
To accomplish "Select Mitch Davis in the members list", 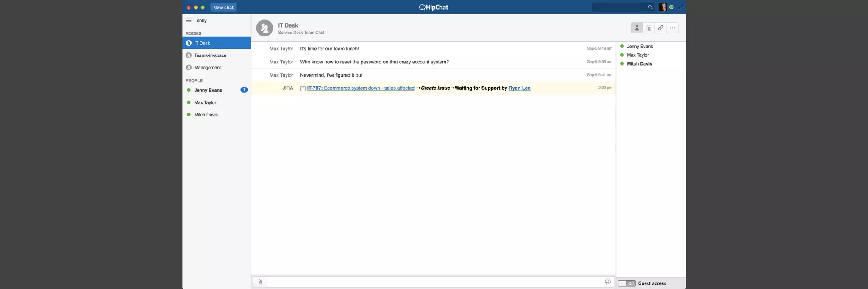I will coord(639,64).
